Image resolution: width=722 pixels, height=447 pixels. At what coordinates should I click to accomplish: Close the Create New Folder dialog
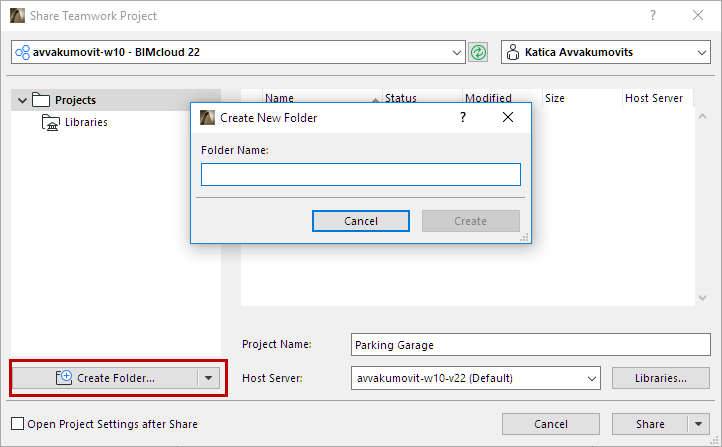coord(508,117)
